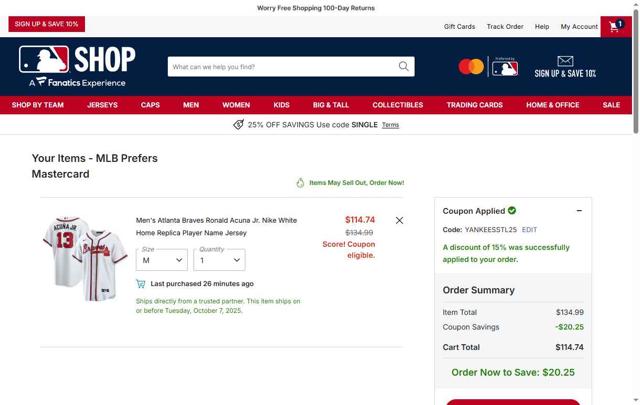Click the Braves jersey thumbnail
This screenshot has height=405, width=640.
pos(85,259)
